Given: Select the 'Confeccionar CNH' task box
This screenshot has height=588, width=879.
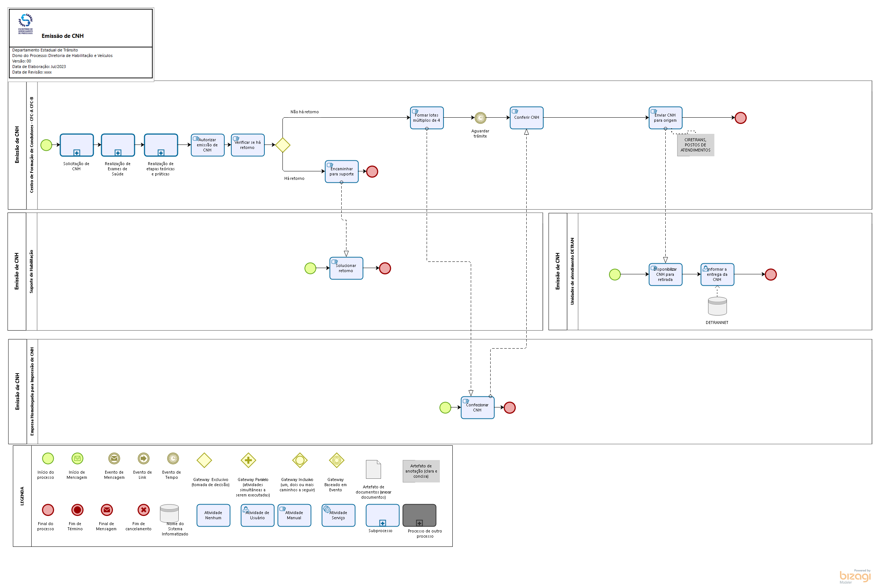Looking at the screenshot, I should (477, 407).
